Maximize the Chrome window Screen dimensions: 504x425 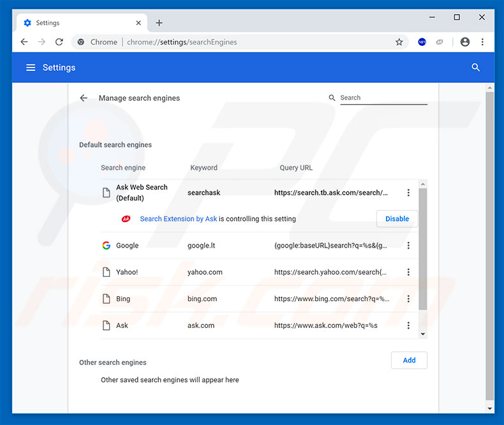(x=456, y=17)
